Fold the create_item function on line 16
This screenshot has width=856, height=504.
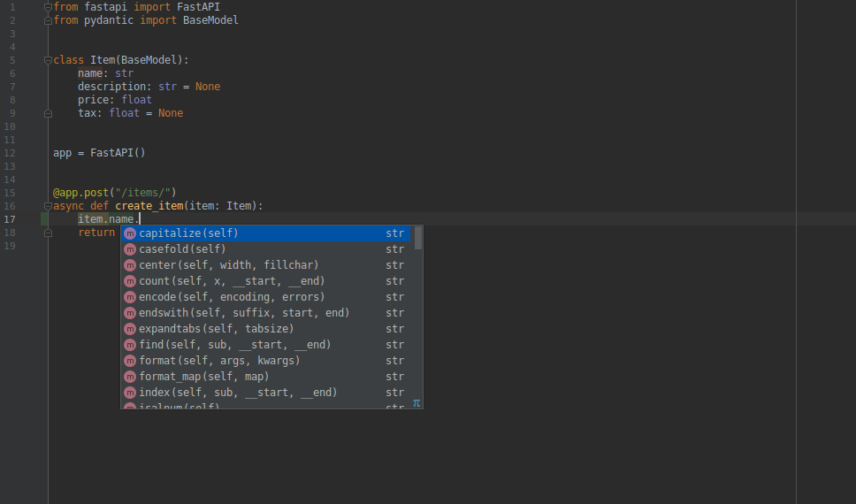(48, 206)
